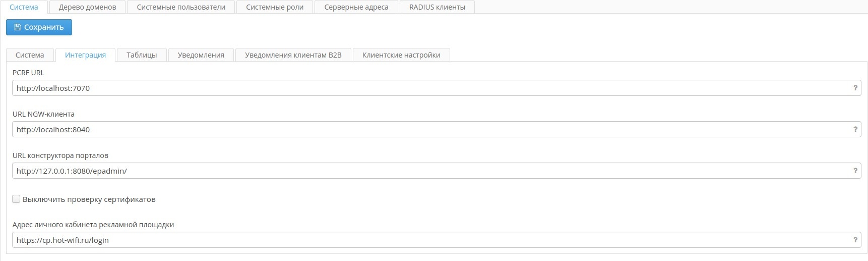Viewport: 868px width, 261px height.
Task: Click the help icon for PCRF URL
Action: [855, 88]
